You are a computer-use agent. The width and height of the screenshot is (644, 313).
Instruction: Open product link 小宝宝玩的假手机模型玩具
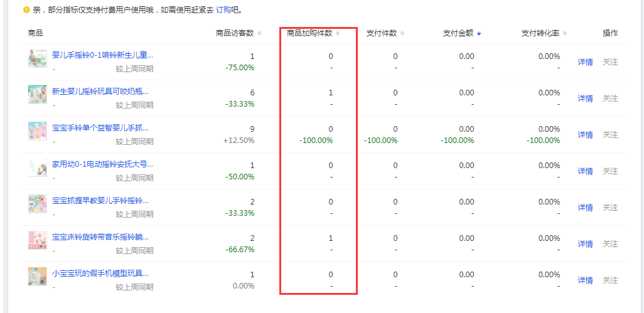click(x=100, y=273)
